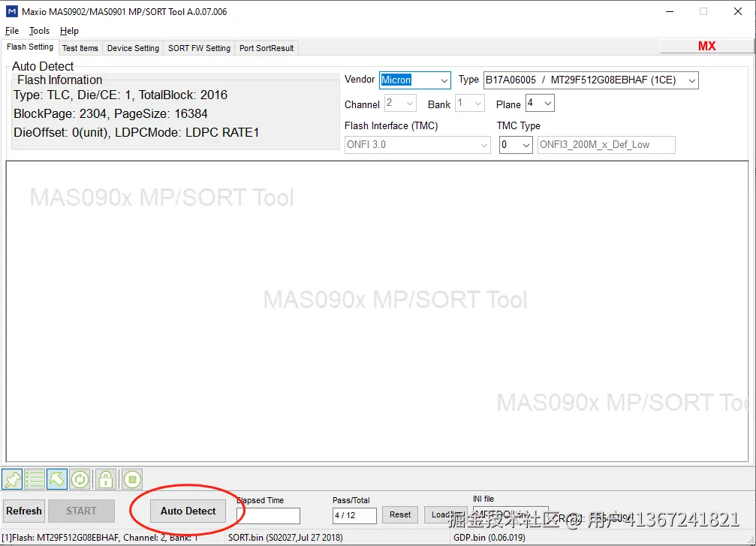
Task: Click the Auto Detect button
Action: 188,511
